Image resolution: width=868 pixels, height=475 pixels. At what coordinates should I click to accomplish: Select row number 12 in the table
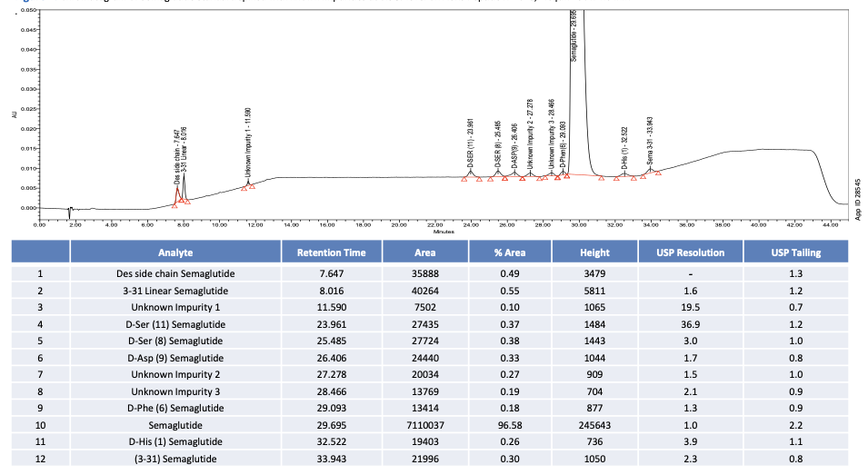(40, 459)
